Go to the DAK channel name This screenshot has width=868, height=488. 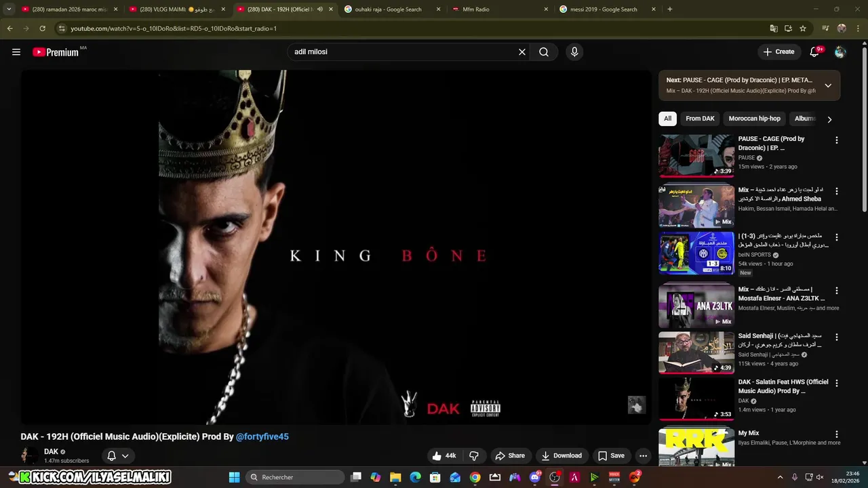click(x=51, y=451)
